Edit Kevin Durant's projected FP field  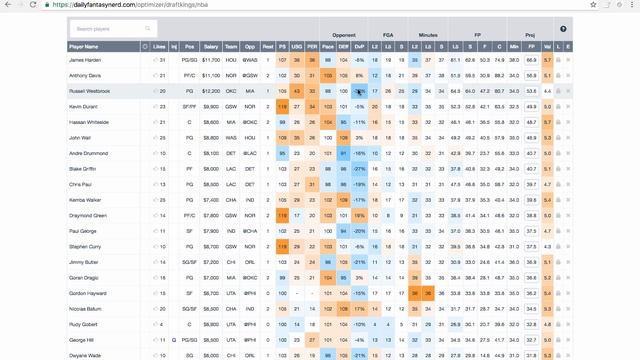pos(531,107)
